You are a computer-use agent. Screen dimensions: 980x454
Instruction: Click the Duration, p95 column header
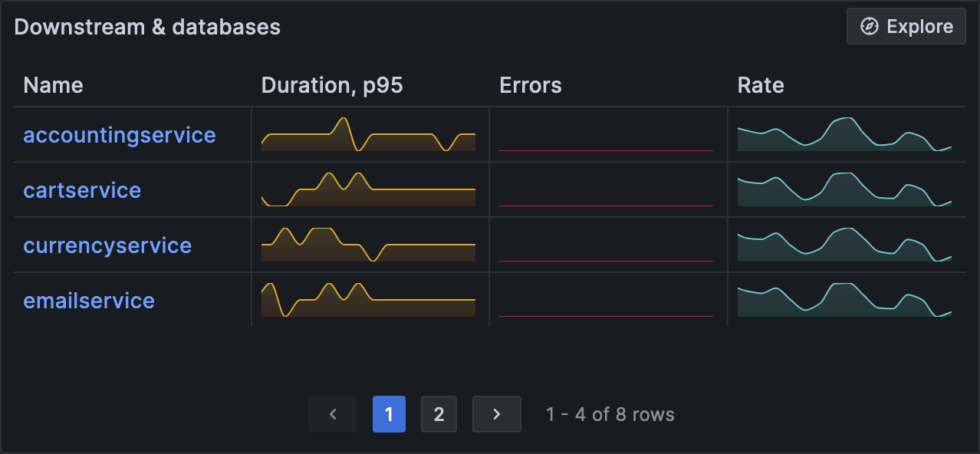(x=332, y=85)
